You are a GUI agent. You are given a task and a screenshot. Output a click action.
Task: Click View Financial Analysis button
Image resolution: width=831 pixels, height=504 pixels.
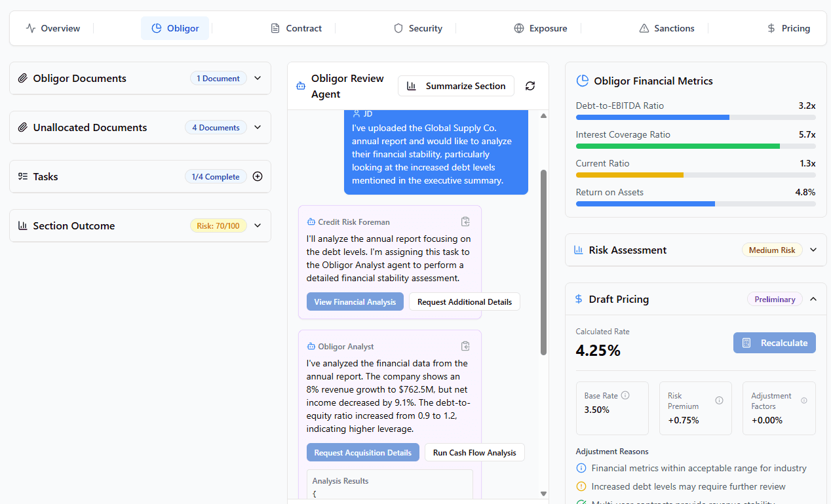355,301
